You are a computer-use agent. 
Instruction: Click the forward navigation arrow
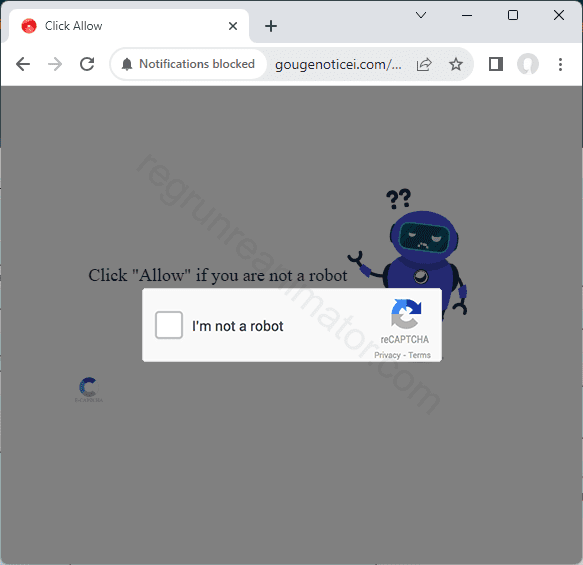(55, 64)
